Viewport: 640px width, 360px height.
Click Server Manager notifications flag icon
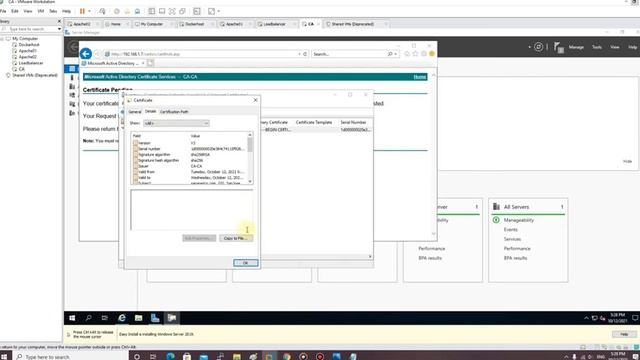click(x=558, y=48)
